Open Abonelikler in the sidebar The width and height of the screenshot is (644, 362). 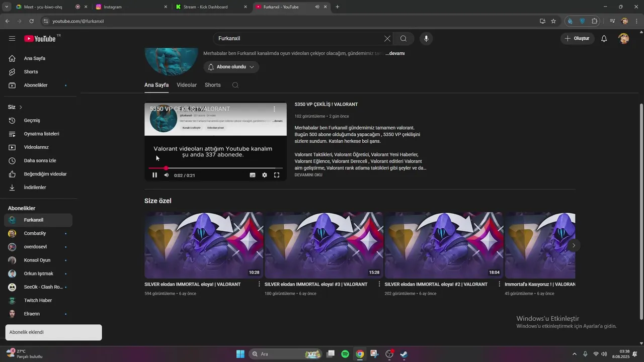38,85
